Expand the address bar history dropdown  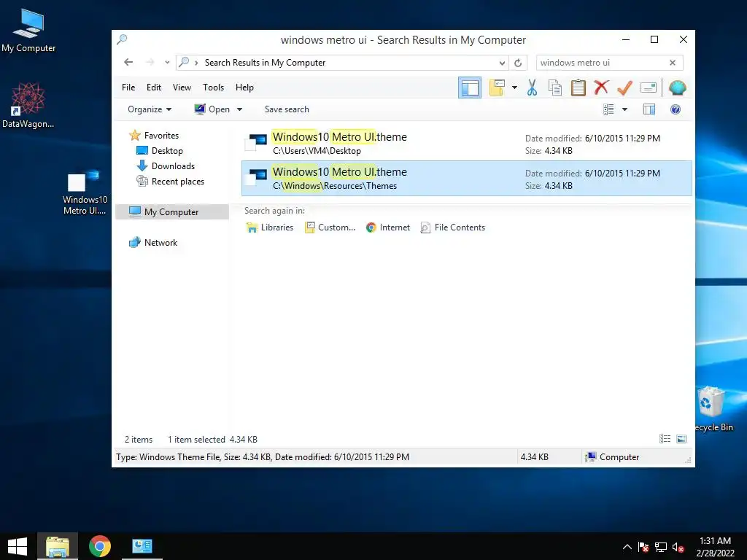tap(502, 63)
